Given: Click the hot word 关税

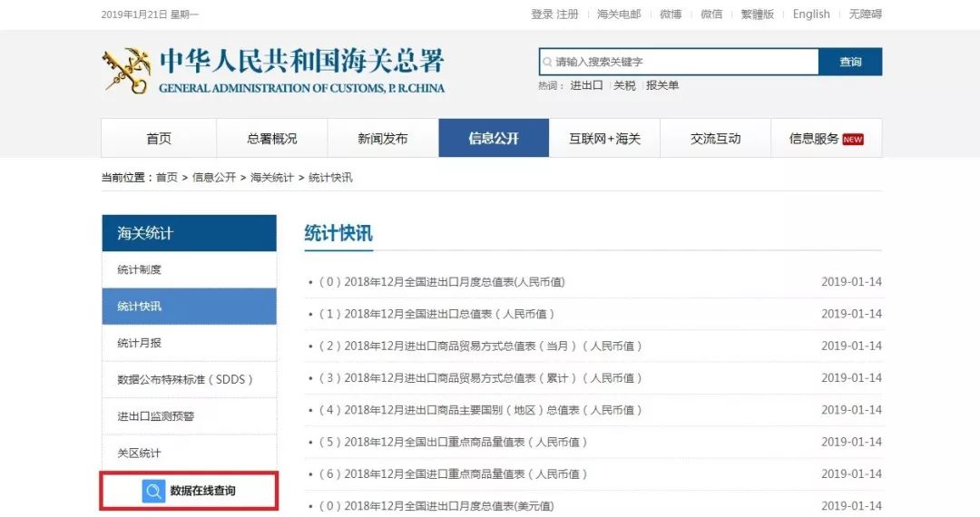Looking at the screenshot, I should (x=624, y=85).
